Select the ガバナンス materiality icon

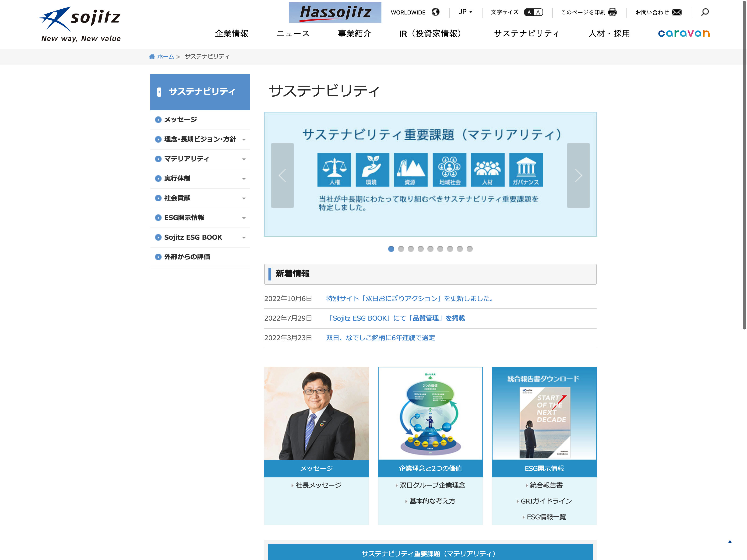(526, 170)
